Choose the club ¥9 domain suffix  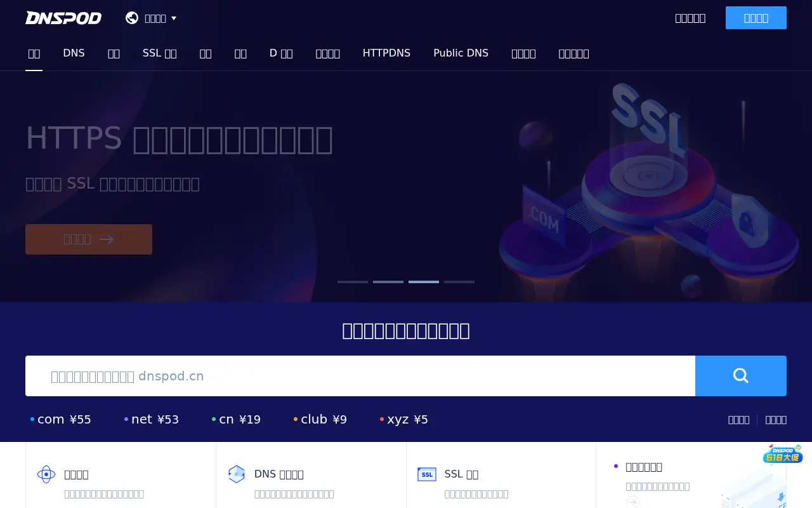pos(320,420)
